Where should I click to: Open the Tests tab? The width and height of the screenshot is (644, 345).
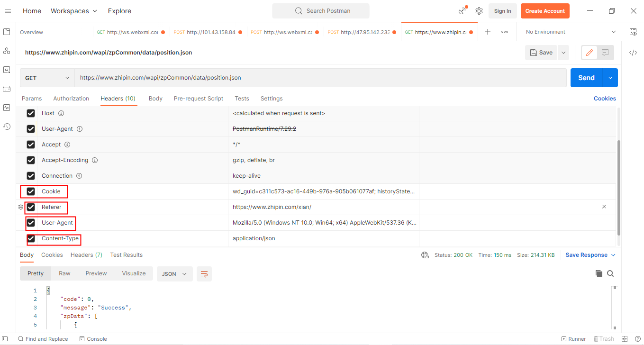point(242,99)
